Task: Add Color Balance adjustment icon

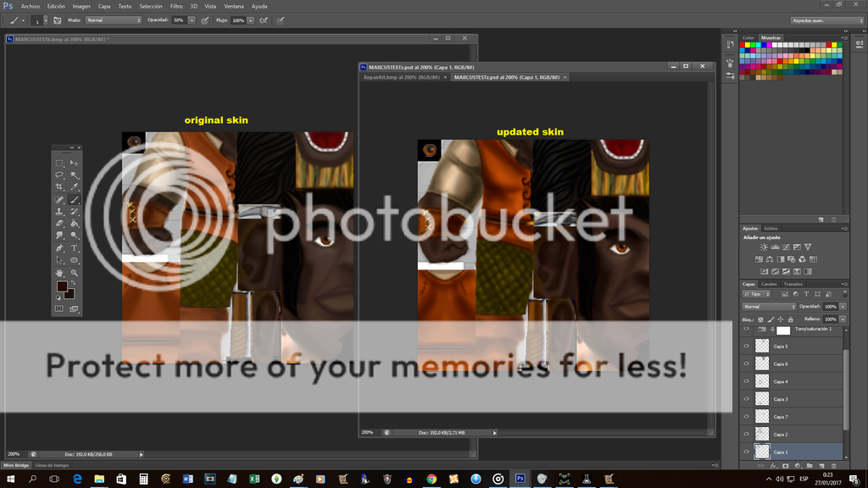Action: (x=770, y=259)
